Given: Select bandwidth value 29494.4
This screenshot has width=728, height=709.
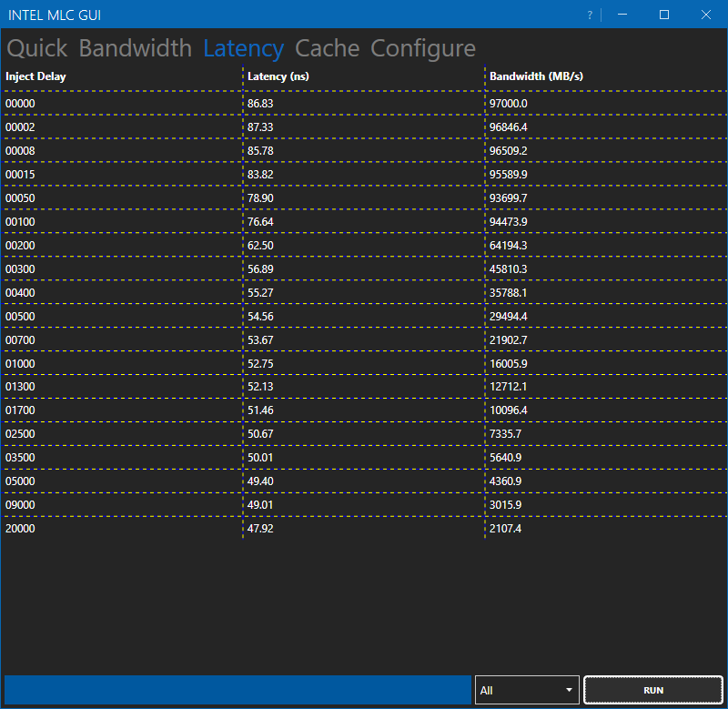Looking at the screenshot, I should pos(508,317).
